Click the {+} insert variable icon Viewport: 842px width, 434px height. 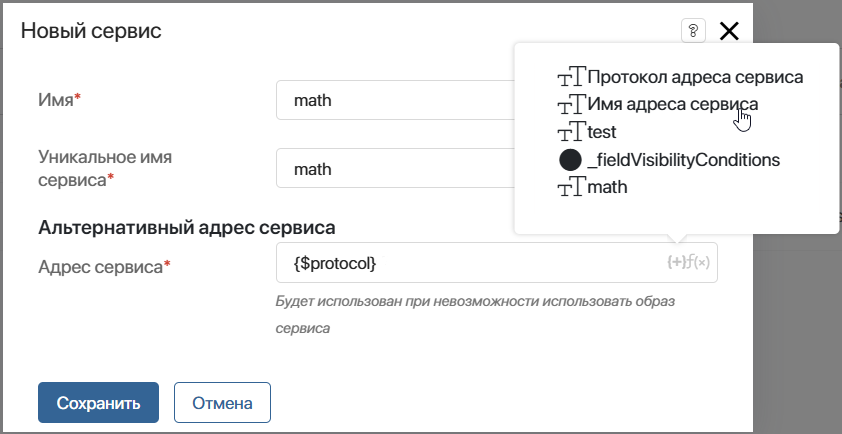click(x=676, y=262)
